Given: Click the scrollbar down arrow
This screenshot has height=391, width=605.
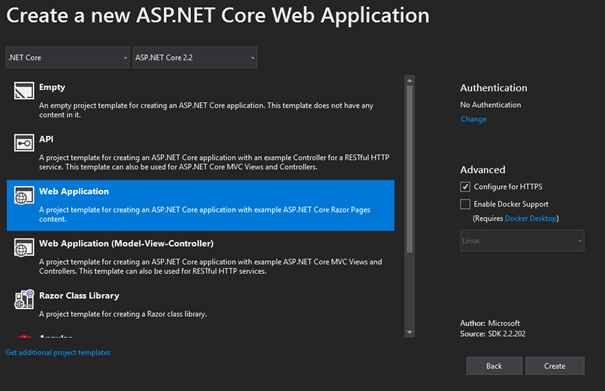Looking at the screenshot, I should [x=409, y=332].
